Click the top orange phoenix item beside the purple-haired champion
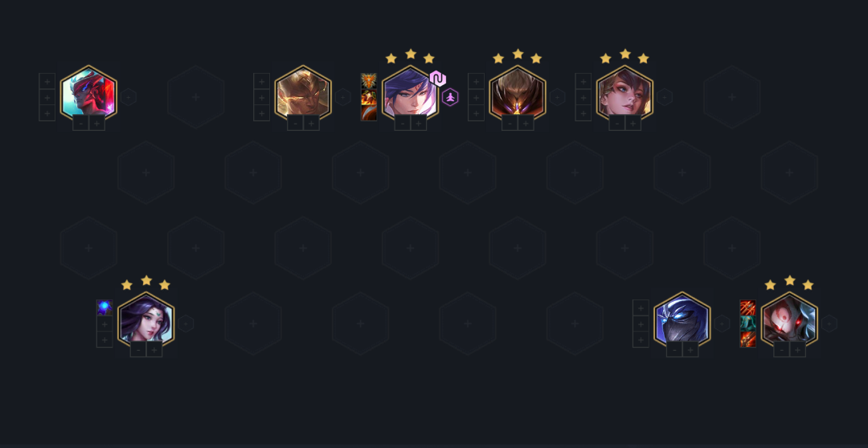The height and width of the screenshot is (448, 868). 369,81
